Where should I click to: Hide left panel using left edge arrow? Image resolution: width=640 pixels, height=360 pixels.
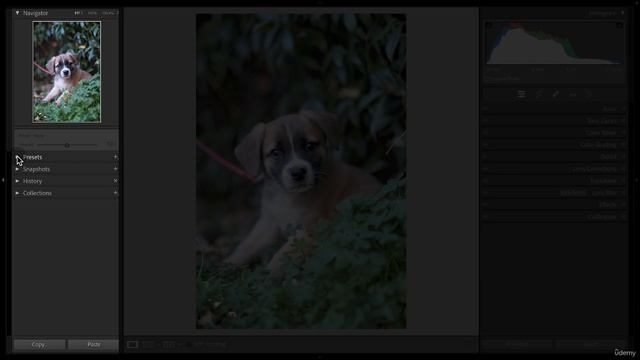coord(3,180)
